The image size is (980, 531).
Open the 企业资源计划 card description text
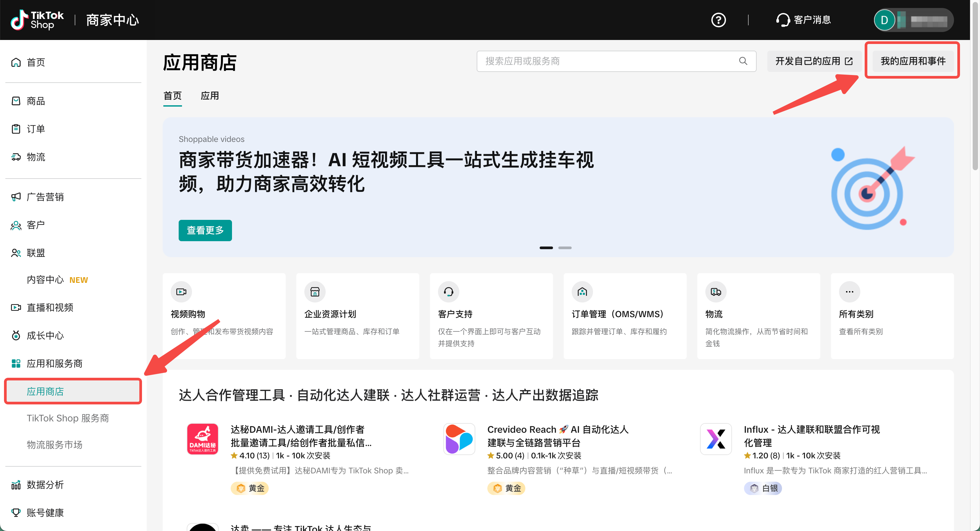click(352, 331)
